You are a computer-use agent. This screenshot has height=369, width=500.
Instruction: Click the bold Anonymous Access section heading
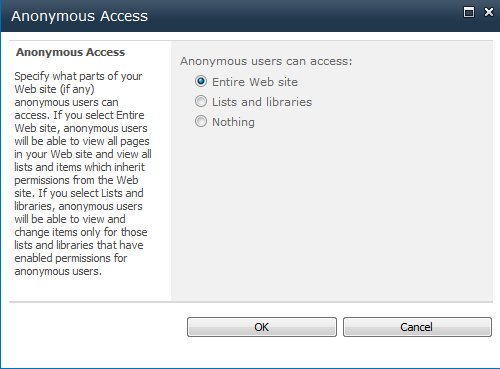pyautogui.click(x=70, y=52)
